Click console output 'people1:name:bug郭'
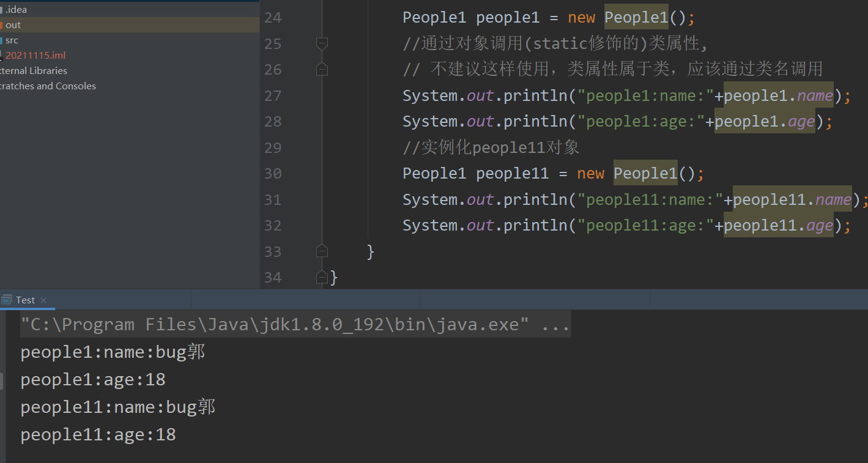 point(113,352)
